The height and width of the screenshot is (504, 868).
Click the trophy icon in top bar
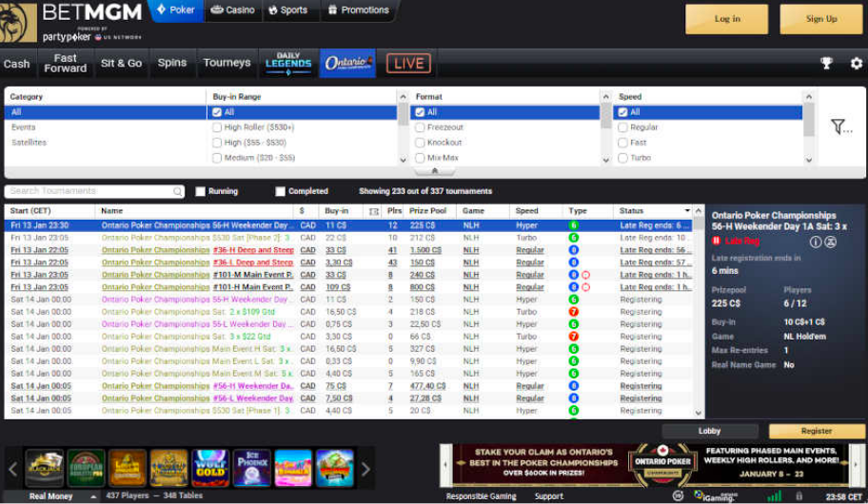(827, 64)
